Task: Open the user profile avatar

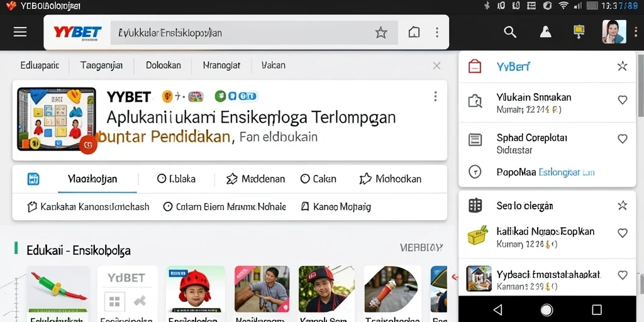Action: coord(614,31)
